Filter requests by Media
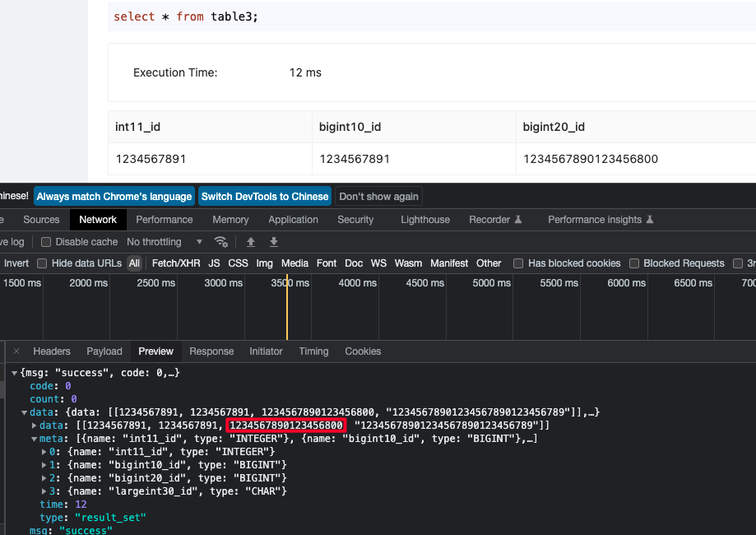 (295, 263)
